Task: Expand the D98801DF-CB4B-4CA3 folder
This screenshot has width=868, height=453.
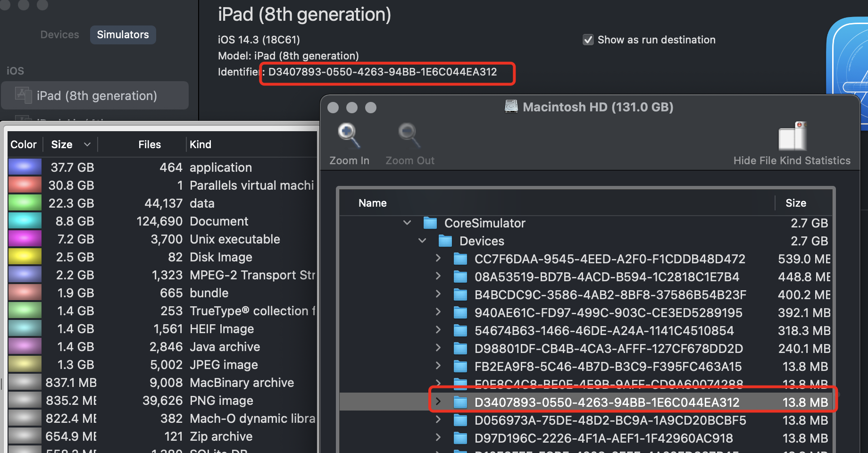Action: click(438, 348)
